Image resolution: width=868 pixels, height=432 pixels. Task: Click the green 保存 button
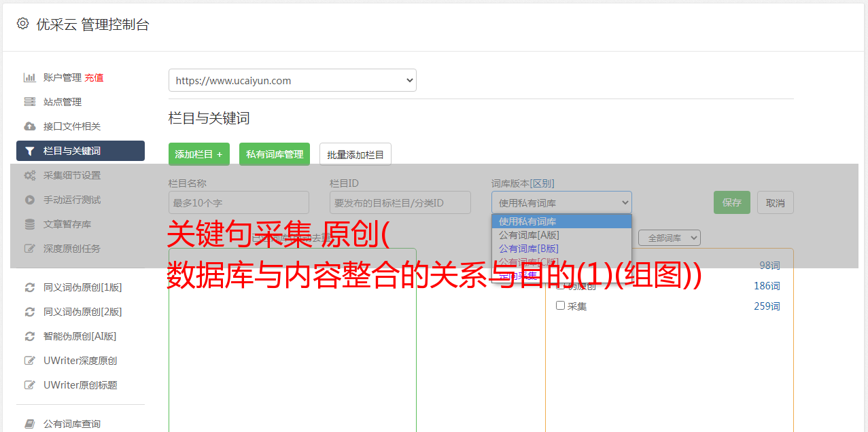click(732, 202)
